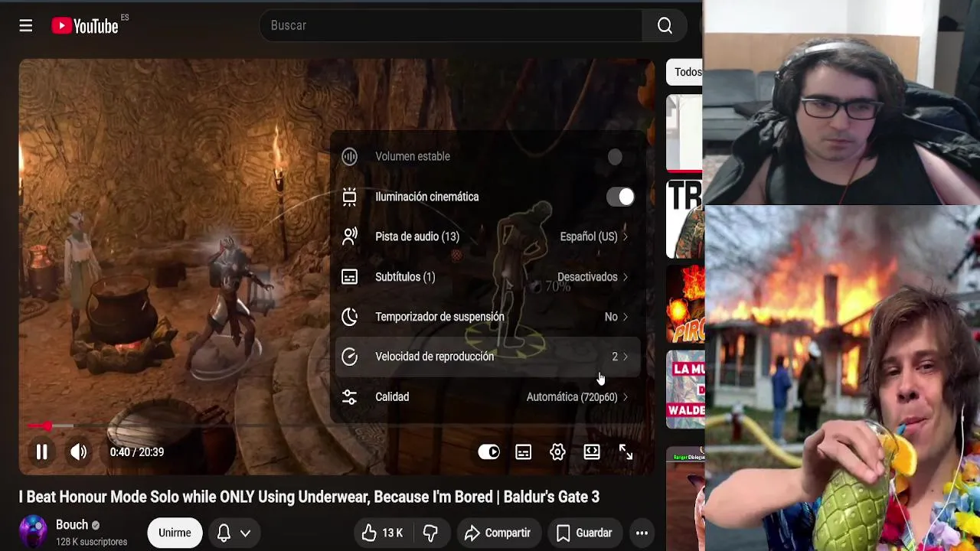
Task: Click the Compartir button
Action: [x=498, y=533]
